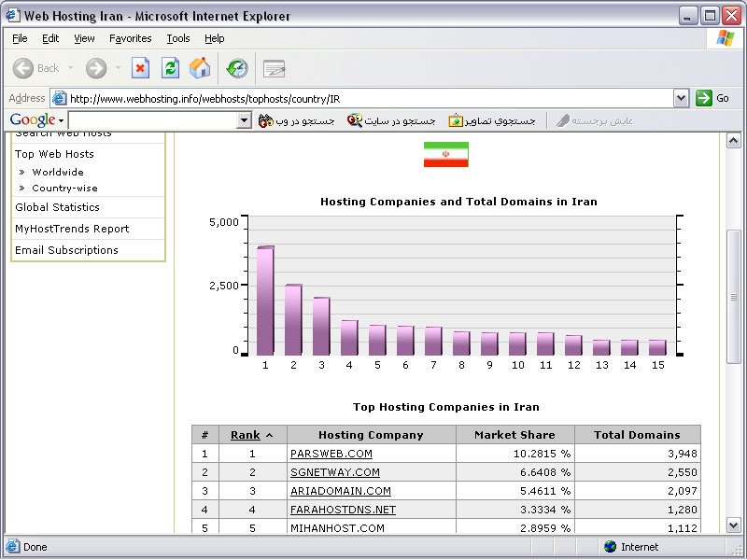Click the Forward arrow button
The image size is (747, 560).
click(x=96, y=68)
